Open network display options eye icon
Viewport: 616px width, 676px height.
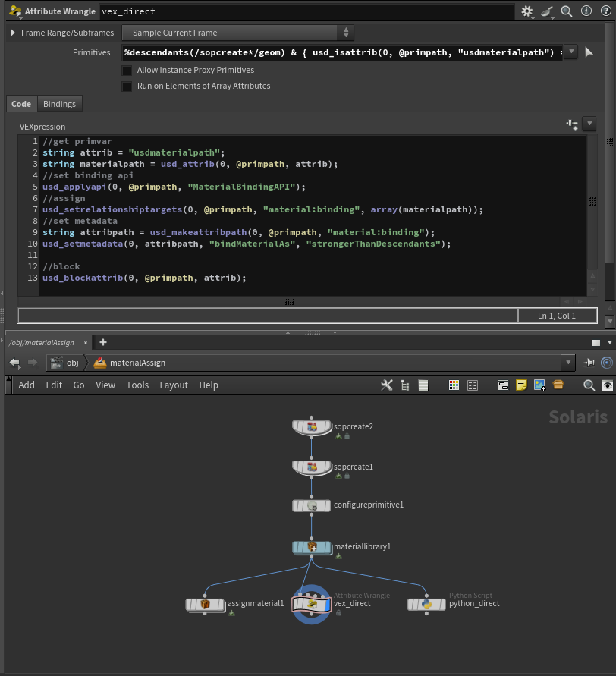coord(608,385)
